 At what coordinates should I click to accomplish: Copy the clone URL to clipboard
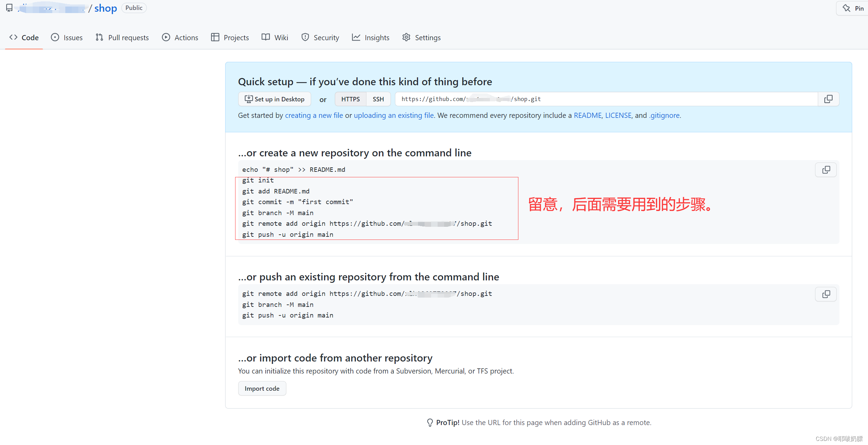click(828, 99)
